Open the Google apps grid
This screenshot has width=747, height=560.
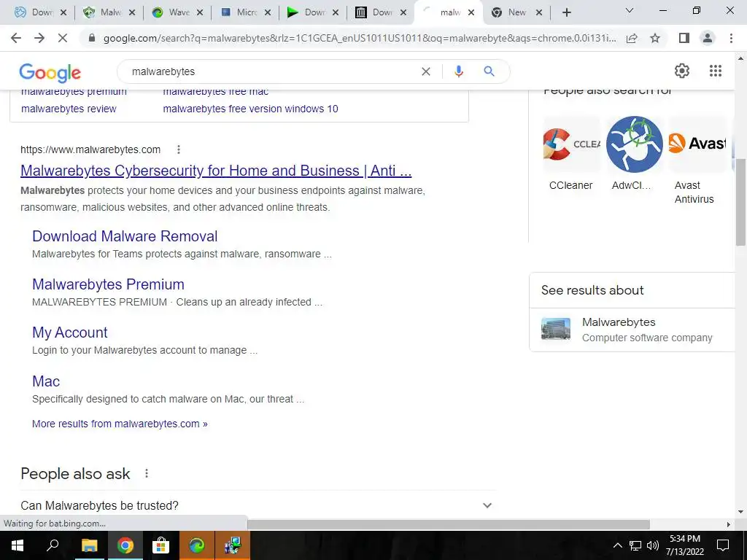[716, 71]
